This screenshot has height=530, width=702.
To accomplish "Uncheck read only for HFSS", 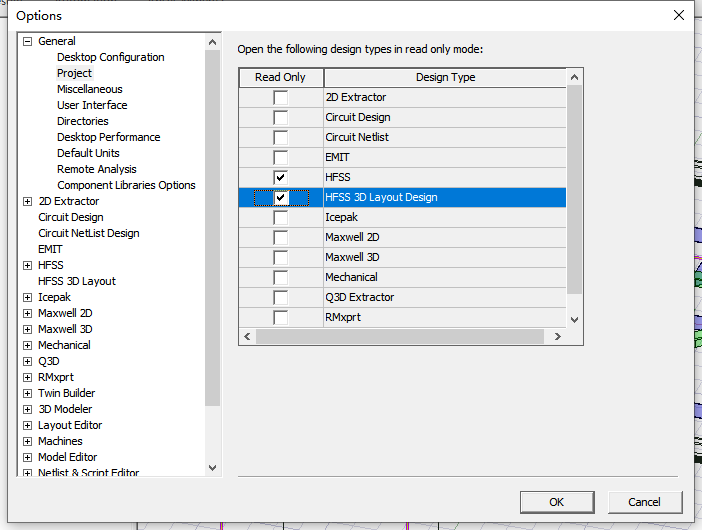I will click(x=281, y=178).
